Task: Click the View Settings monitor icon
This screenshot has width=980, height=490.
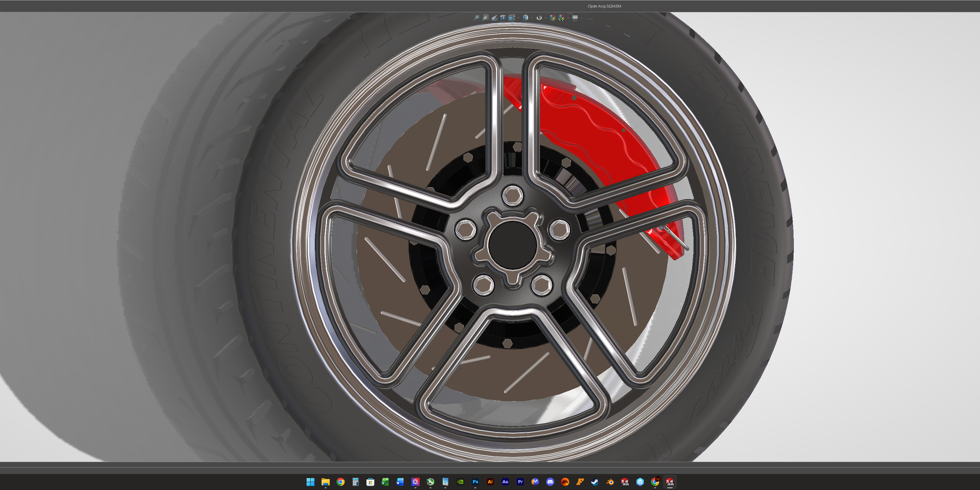Action: click(575, 18)
